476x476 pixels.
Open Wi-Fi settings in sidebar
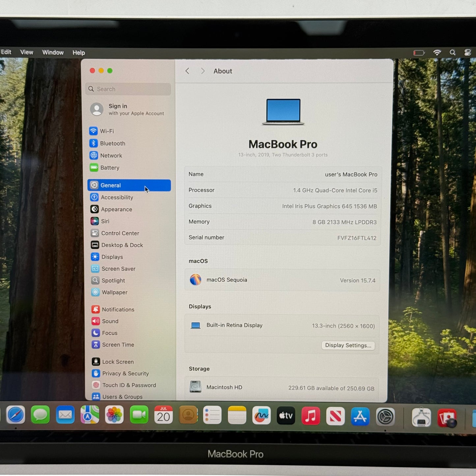tap(129, 131)
